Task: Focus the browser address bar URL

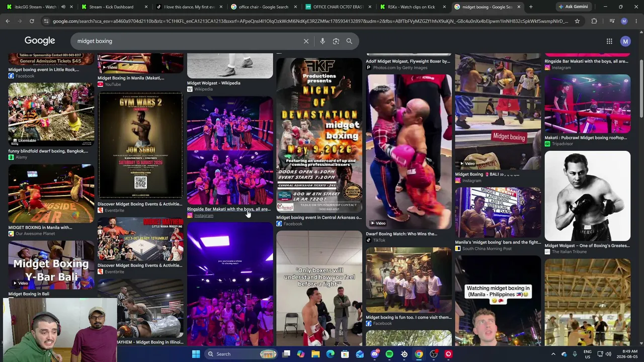Action: pyautogui.click(x=310, y=21)
